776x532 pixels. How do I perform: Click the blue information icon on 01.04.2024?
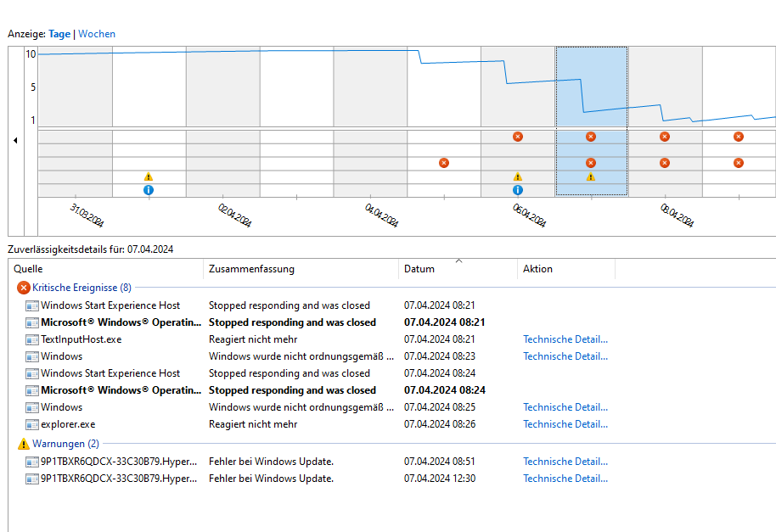tap(149, 190)
